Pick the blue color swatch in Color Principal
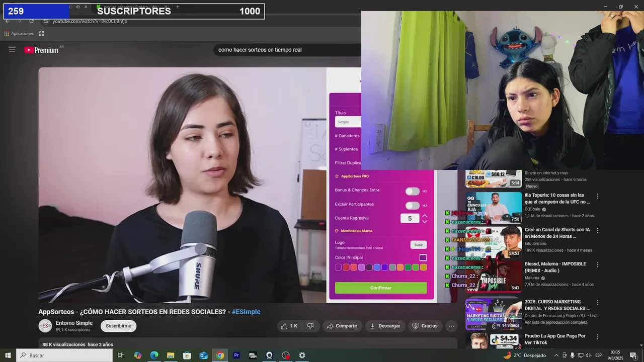Image resolution: width=644 pixels, height=362 pixels. tap(377, 267)
